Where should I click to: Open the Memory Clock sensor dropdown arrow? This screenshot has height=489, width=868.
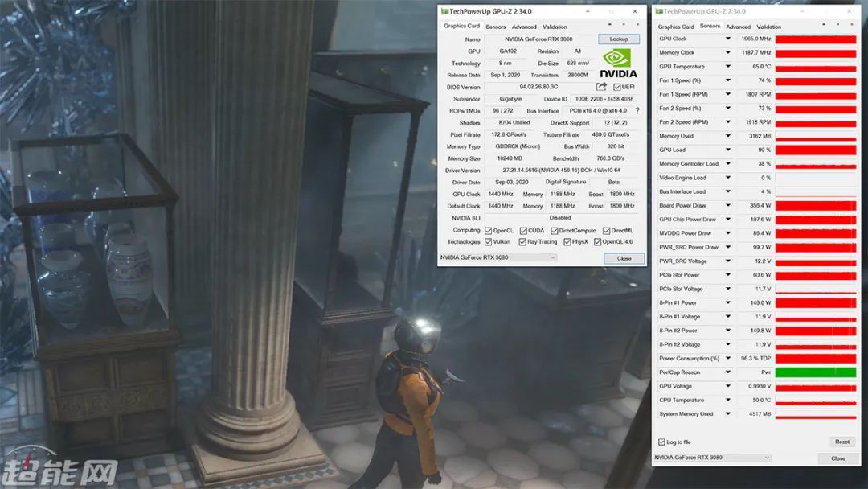728,52
